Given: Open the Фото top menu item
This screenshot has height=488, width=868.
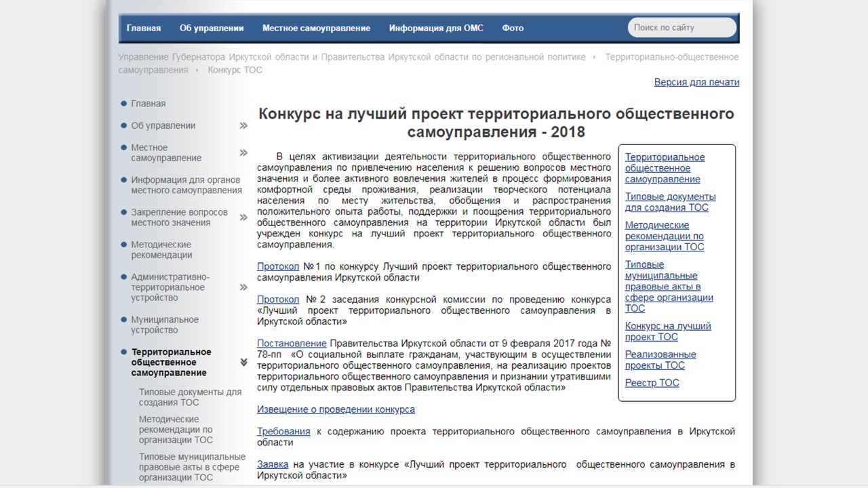Looking at the screenshot, I should point(513,28).
